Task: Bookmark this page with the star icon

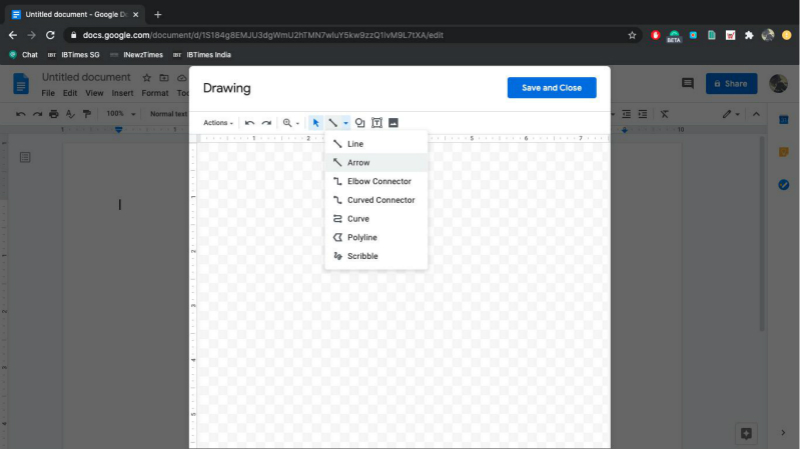Action: [632, 35]
